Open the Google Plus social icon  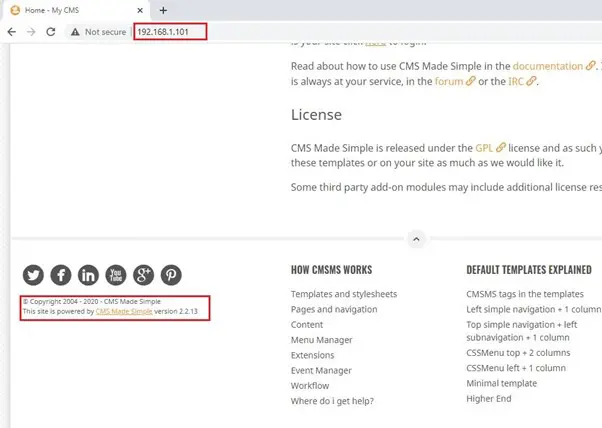pos(143,275)
